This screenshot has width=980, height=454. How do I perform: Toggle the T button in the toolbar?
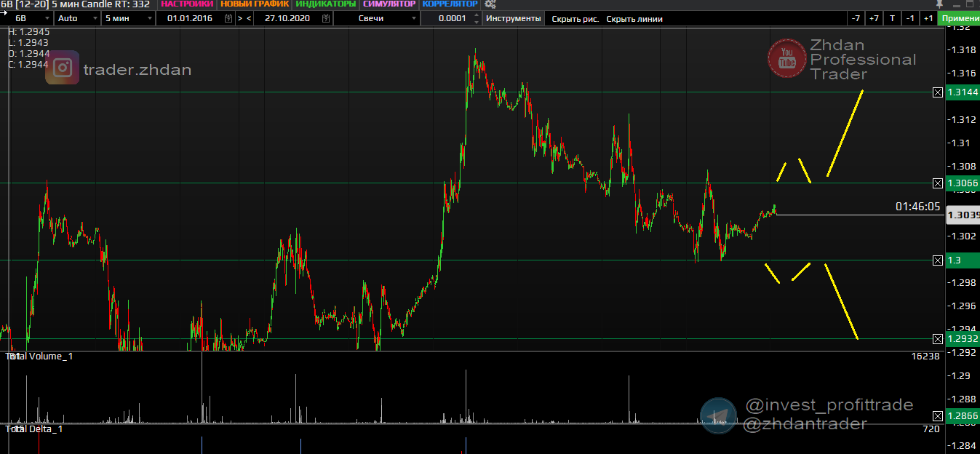click(893, 18)
